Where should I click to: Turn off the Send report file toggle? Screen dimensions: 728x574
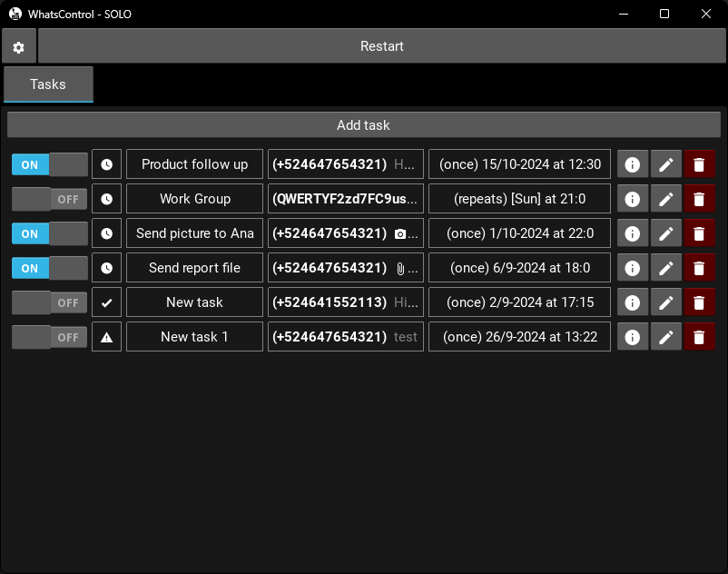(x=50, y=268)
